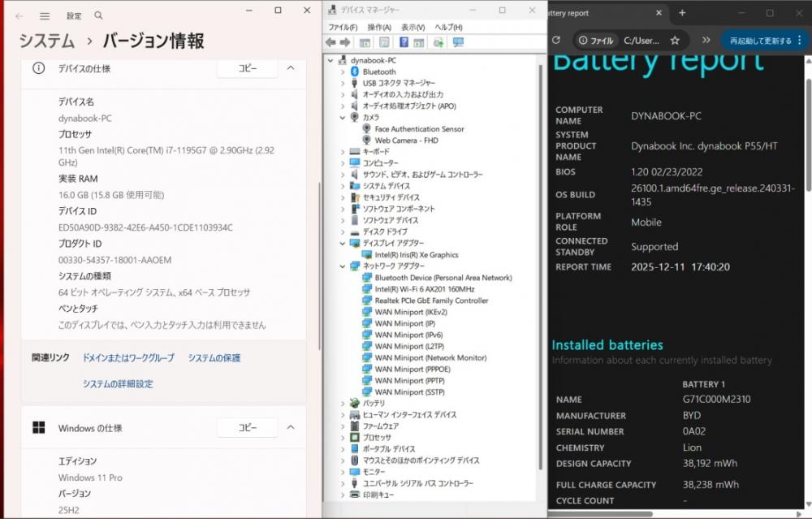The image size is (812, 519).
Task: Open ファイル(F) menu in Device Manager
Action: pos(343,27)
